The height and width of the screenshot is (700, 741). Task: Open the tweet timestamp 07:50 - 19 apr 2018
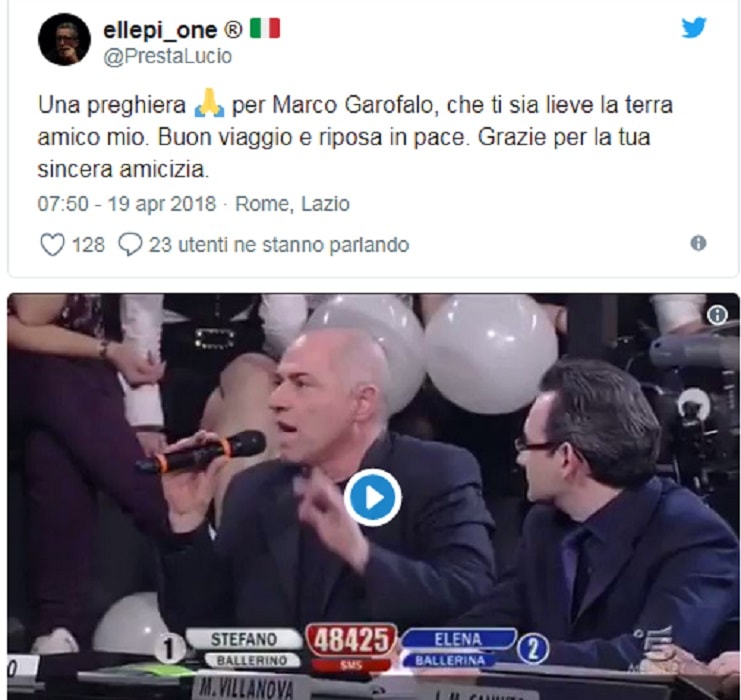click(x=127, y=204)
